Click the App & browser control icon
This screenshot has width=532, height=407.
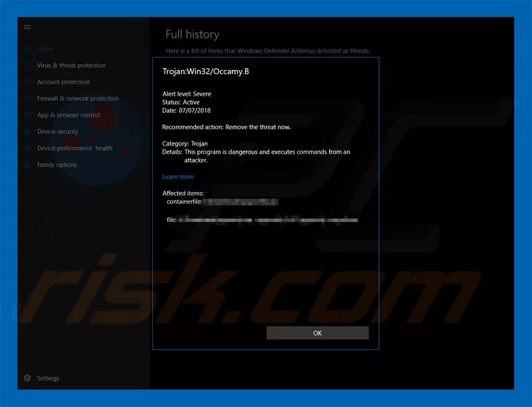pyautogui.click(x=27, y=115)
